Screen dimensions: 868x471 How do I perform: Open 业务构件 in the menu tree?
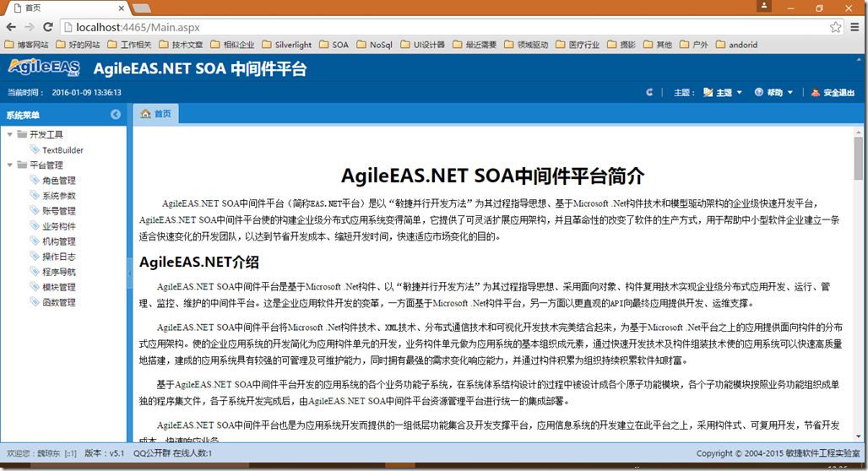point(58,226)
